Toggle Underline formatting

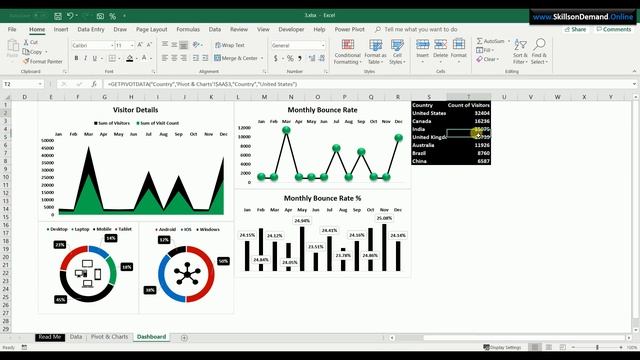[95, 58]
